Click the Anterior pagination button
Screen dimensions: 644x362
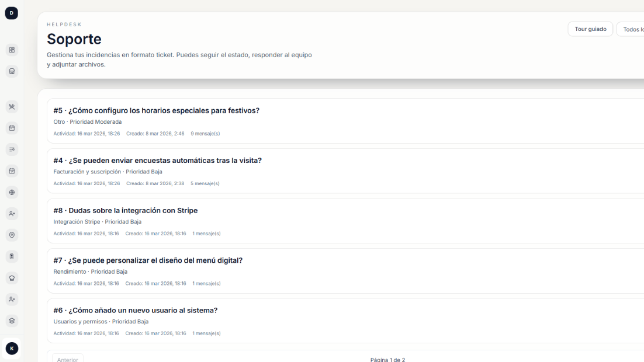pos(67,359)
